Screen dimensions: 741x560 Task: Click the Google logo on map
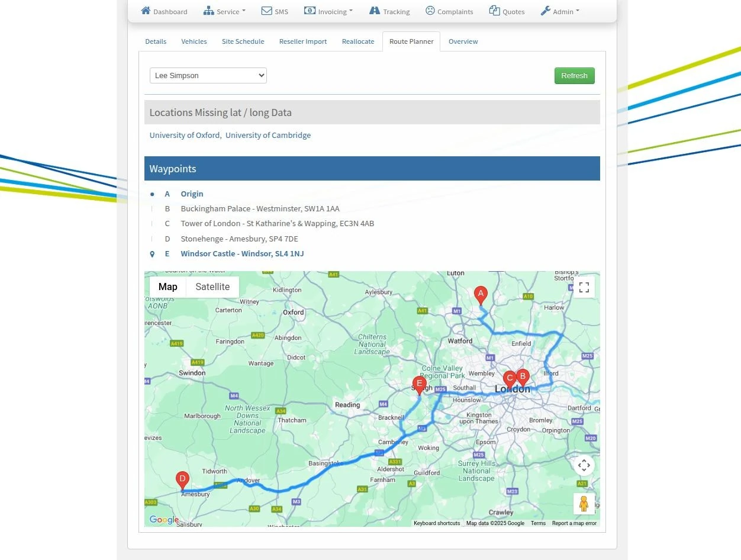(x=164, y=520)
